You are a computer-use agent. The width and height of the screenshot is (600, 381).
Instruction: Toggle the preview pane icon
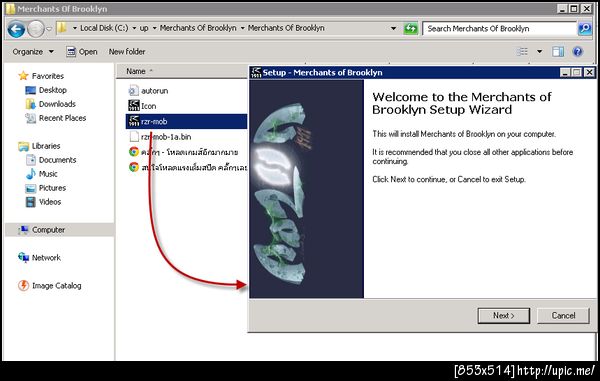(558, 52)
